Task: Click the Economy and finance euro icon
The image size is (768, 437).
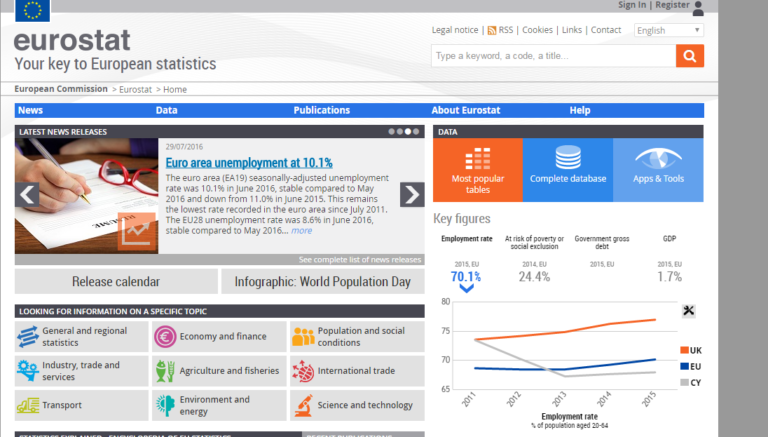Action: tap(165, 337)
